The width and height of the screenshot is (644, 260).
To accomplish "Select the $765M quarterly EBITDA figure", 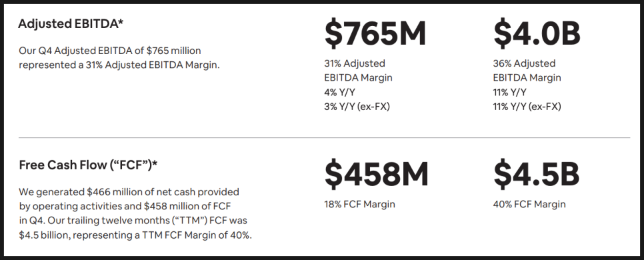I will 375,34.
